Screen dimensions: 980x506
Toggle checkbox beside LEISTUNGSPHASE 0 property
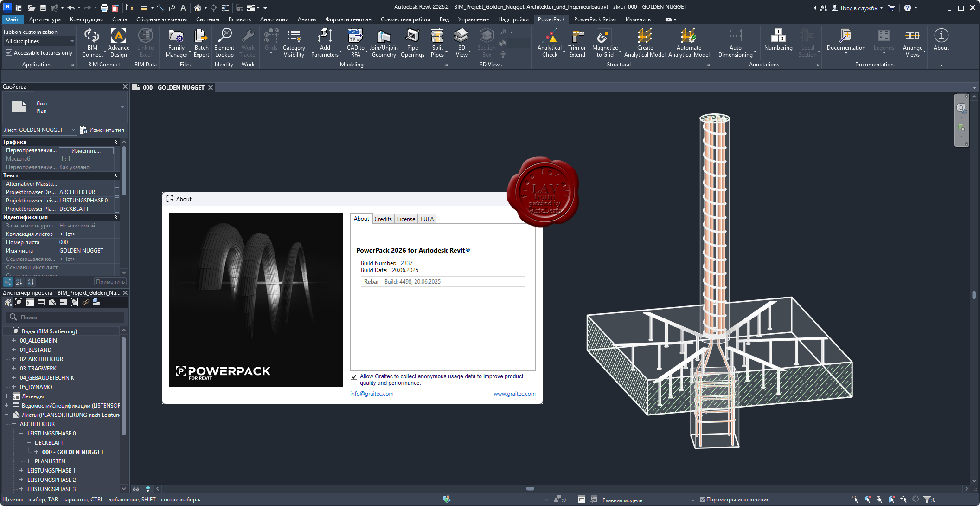(117, 201)
